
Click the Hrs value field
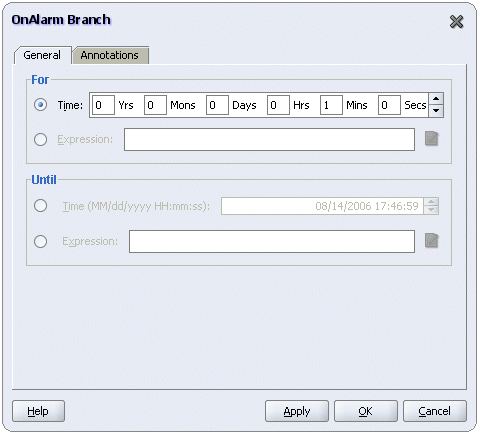278,105
